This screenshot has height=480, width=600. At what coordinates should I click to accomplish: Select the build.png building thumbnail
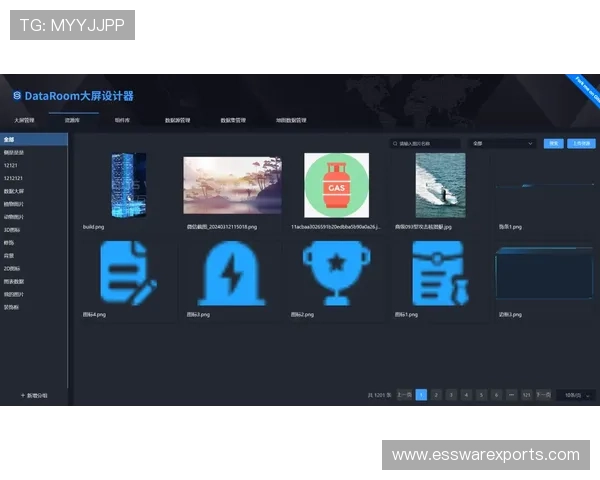coord(129,185)
